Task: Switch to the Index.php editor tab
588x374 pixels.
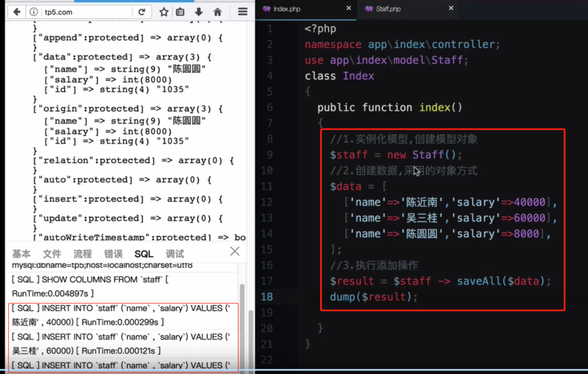Action: click(x=287, y=9)
